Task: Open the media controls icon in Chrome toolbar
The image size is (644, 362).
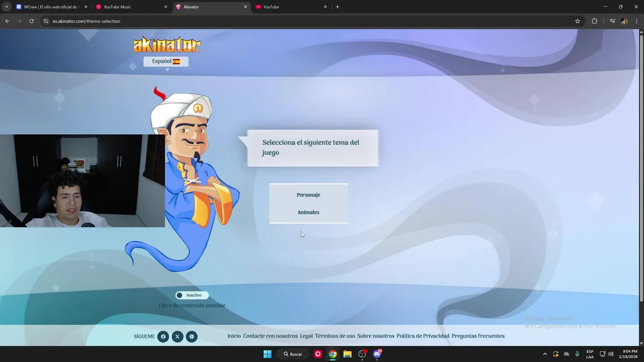Action: pyautogui.click(x=612, y=21)
